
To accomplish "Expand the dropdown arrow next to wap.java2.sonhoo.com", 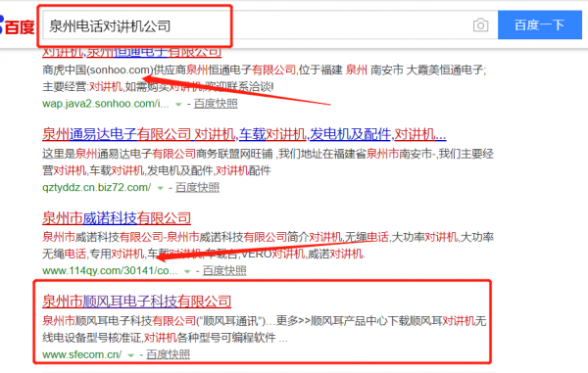I will point(178,105).
